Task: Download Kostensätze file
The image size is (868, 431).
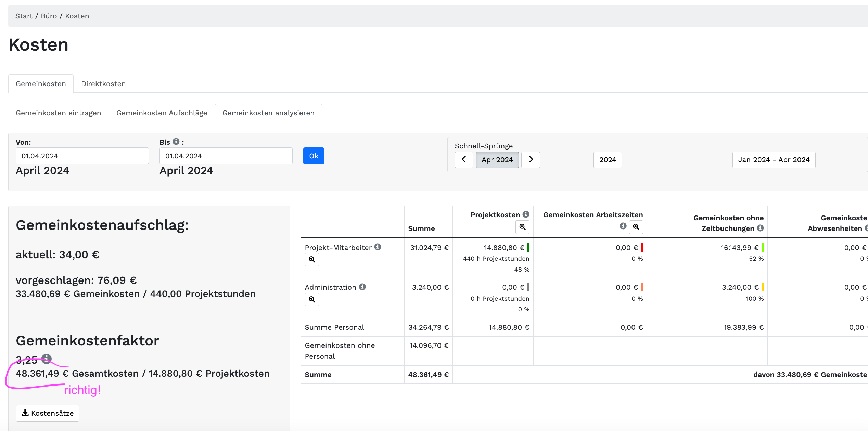Action: (x=48, y=413)
